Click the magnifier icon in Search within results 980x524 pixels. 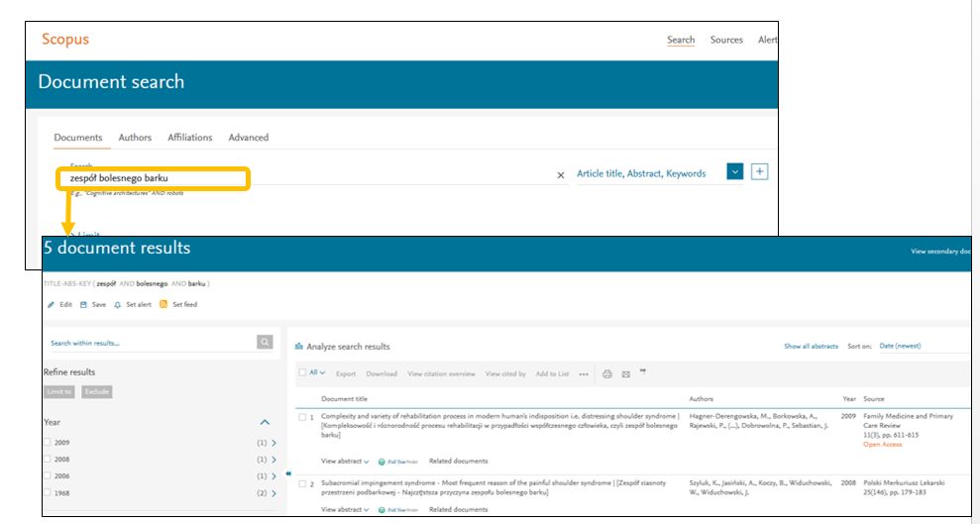pos(265,343)
